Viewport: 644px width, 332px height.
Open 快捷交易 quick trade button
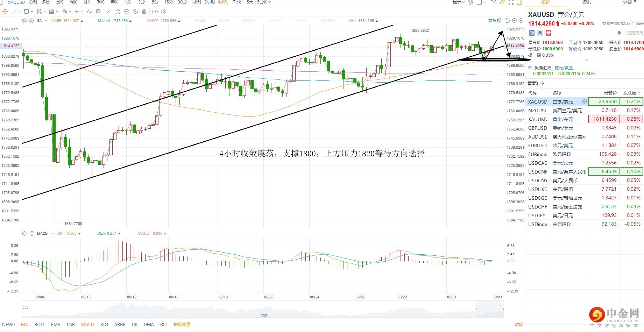635,33
